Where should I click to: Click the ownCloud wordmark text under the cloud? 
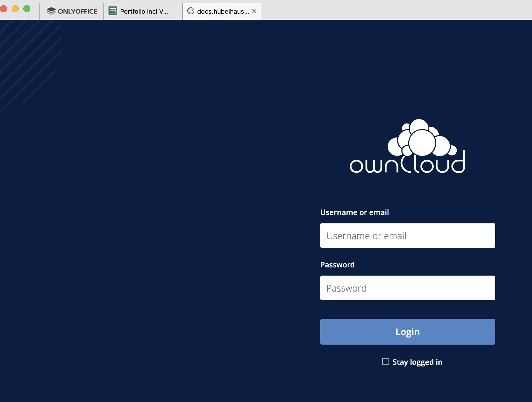click(x=407, y=165)
